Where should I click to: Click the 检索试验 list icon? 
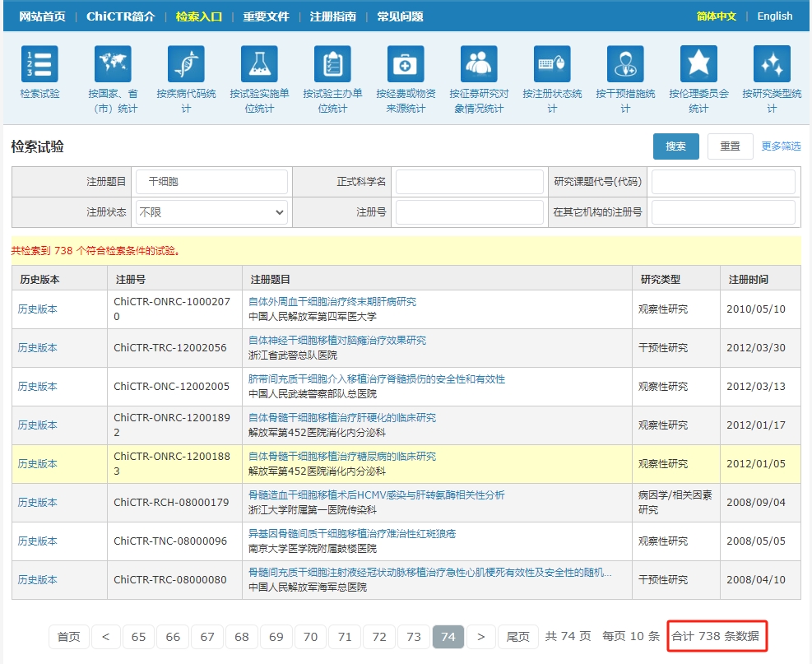39,64
